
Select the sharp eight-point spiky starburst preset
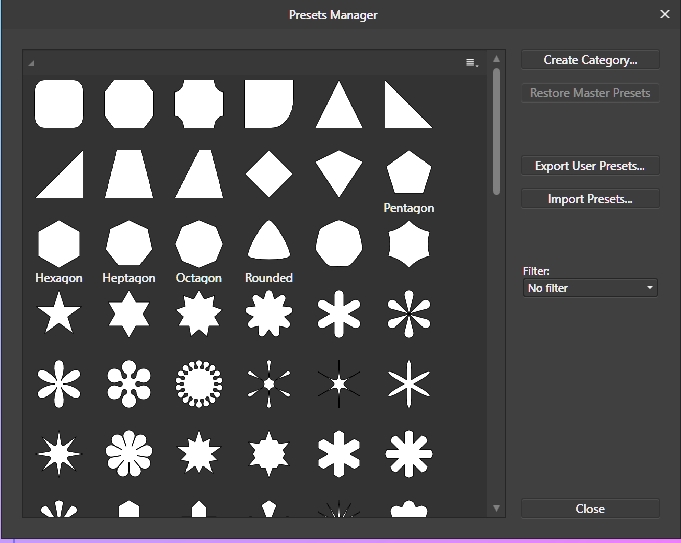(59, 454)
